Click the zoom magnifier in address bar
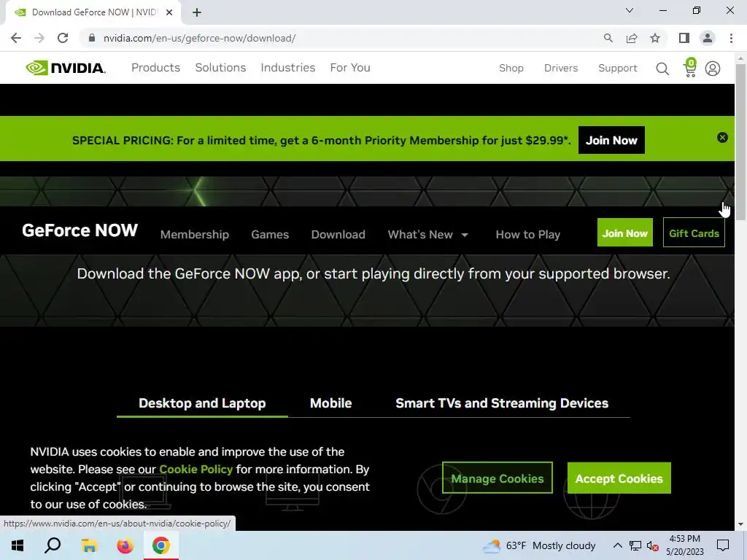Screen dimensions: 747x560 click(608, 38)
